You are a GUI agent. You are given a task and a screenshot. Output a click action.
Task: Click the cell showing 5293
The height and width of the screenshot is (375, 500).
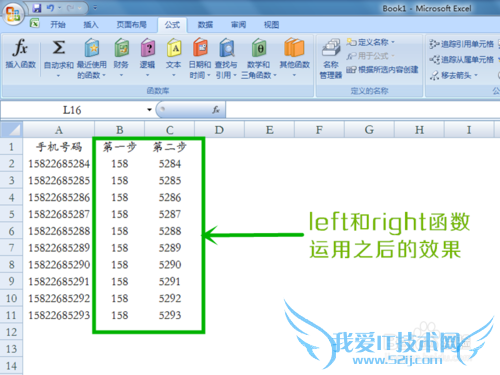point(170,315)
